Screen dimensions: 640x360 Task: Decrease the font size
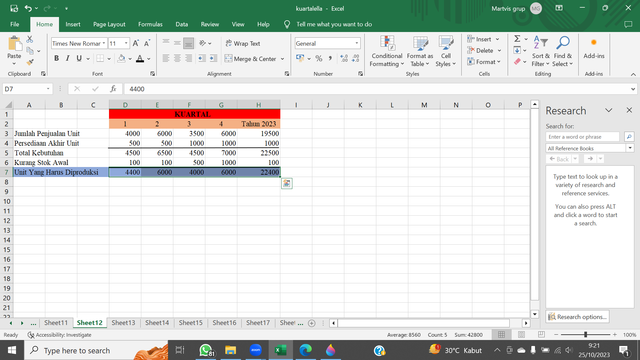pos(147,43)
